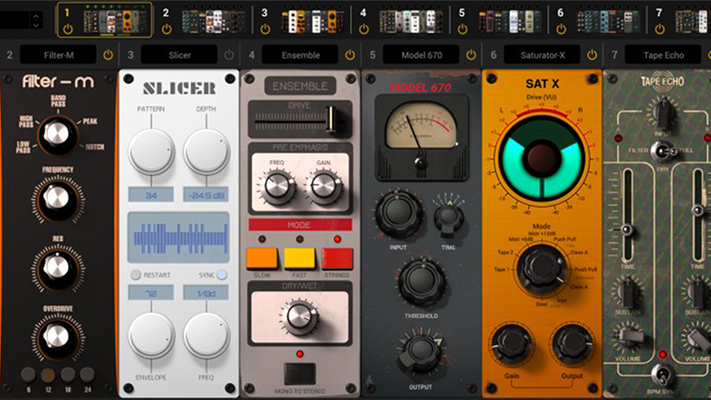The height and width of the screenshot is (400, 711).
Task: Toggle power for rack preset 5
Action: pos(463,29)
